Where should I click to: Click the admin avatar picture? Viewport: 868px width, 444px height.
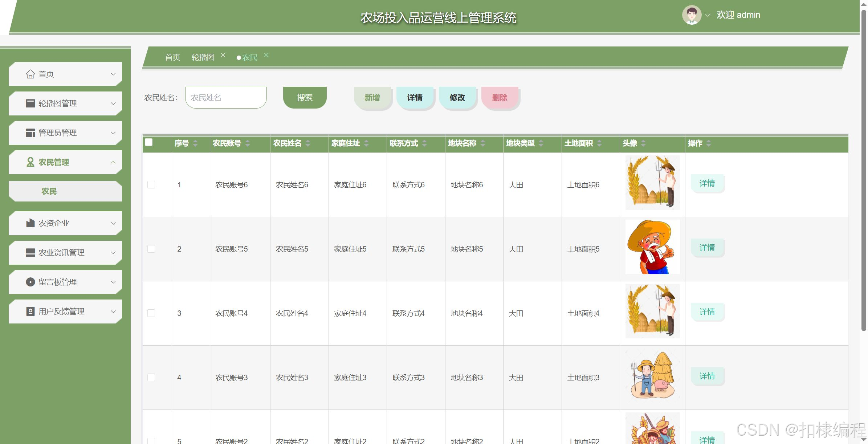(692, 15)
